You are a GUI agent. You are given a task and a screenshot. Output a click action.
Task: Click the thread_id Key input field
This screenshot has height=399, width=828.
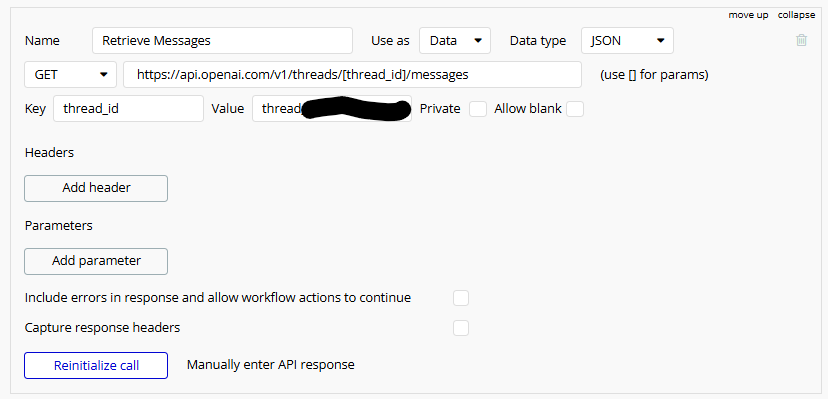(128, 109)
